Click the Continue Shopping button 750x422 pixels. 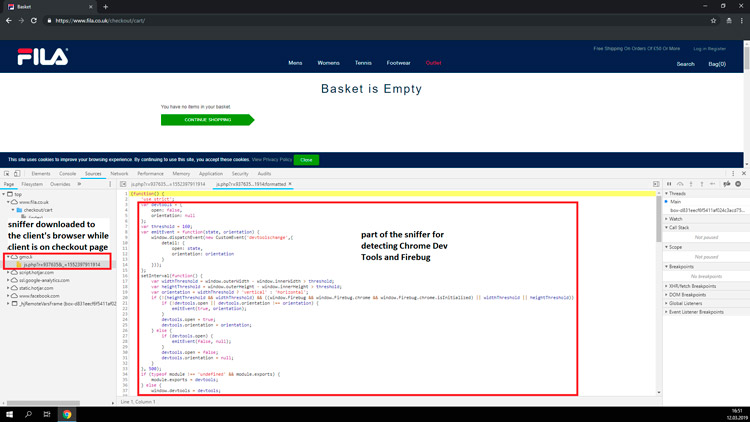207,120
